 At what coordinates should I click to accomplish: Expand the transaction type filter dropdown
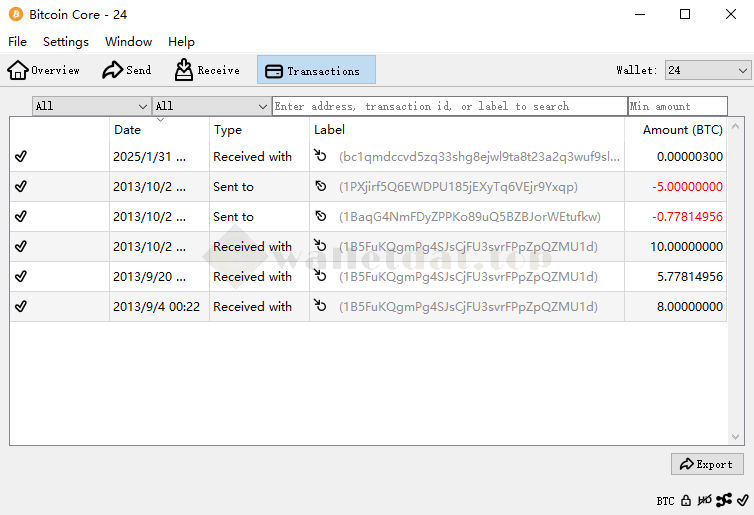tap(211, 106)
